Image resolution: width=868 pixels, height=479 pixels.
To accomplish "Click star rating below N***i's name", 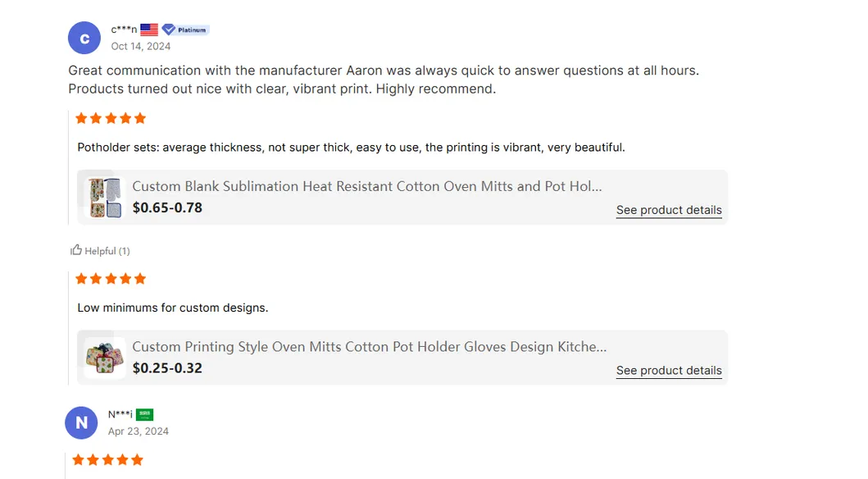I will coord(107,459).
